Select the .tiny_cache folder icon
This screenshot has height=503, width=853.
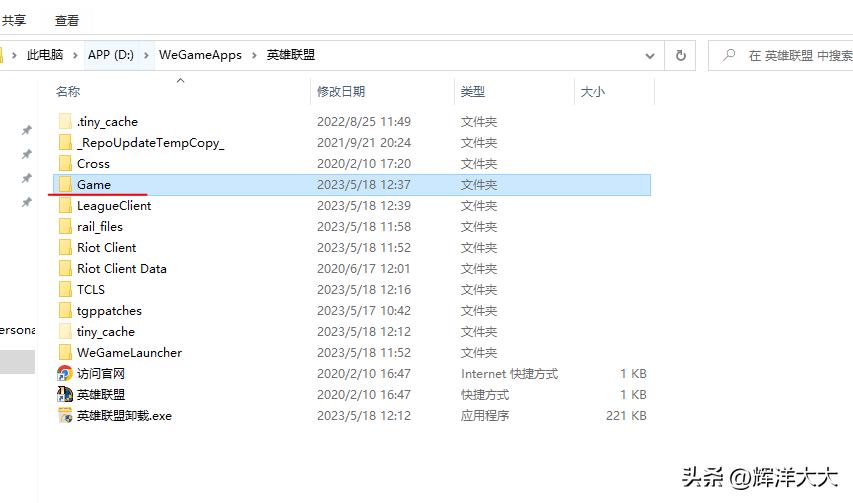(65, 121)
